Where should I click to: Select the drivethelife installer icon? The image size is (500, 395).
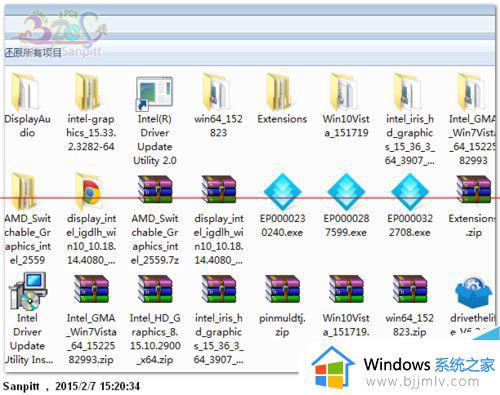(474, 292)
